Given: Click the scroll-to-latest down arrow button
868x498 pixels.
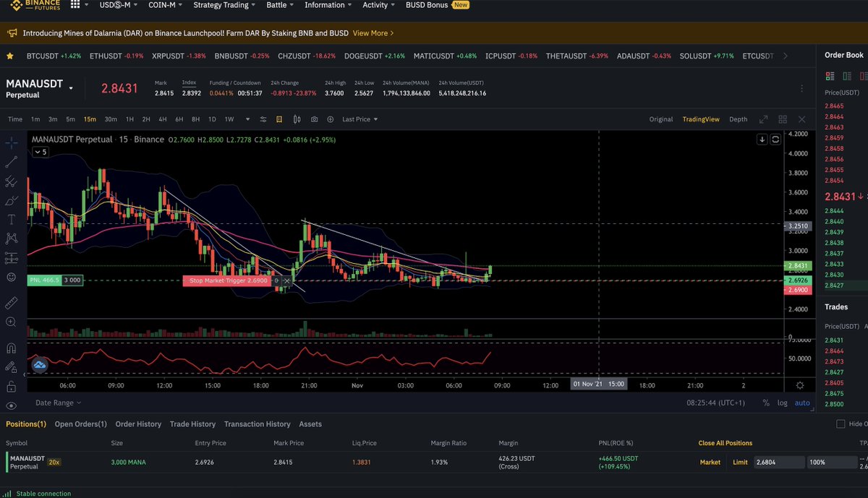Looking at the screenshot, I should [762, 139].
